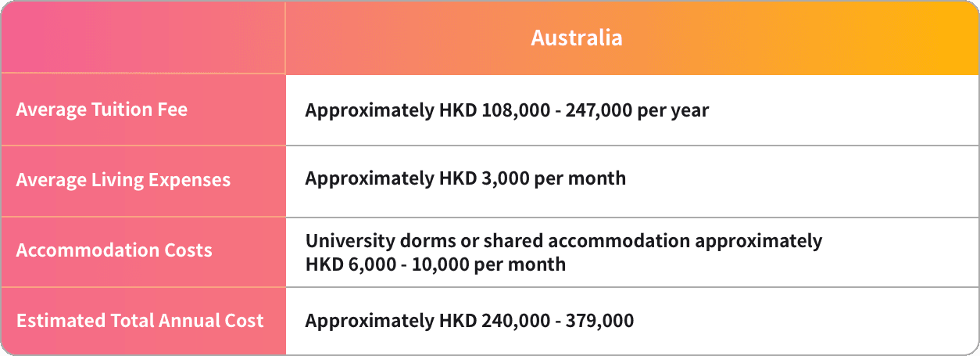The height and width of the screenshot is (356, 980).
Task: Click the Accommodation Costs row label
Action: pos(114,250)
